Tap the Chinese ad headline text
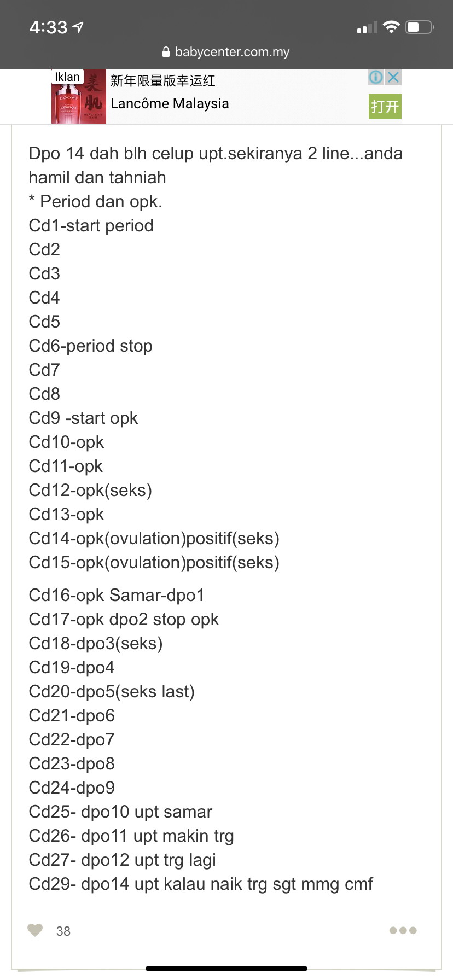Viewport: 453px width, 980px height. pyautogui.click(x=163, y=81)
